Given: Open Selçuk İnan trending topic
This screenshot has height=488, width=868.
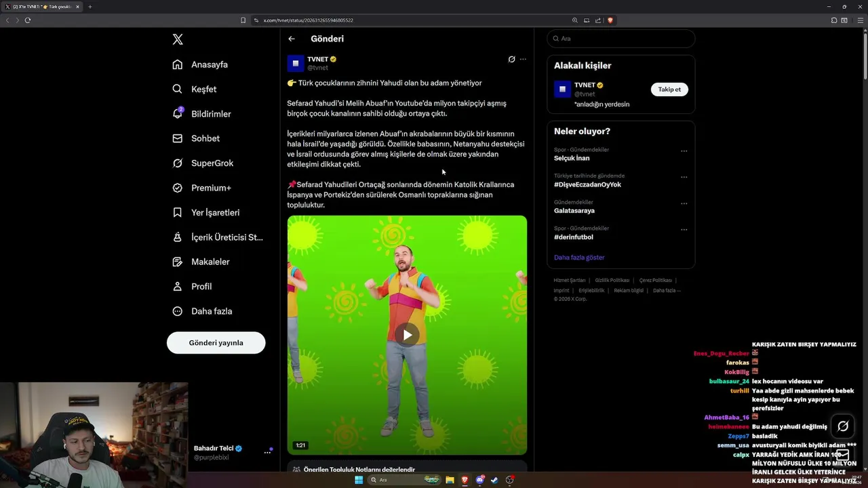Looking at the screenshot, I should [572, 159].
